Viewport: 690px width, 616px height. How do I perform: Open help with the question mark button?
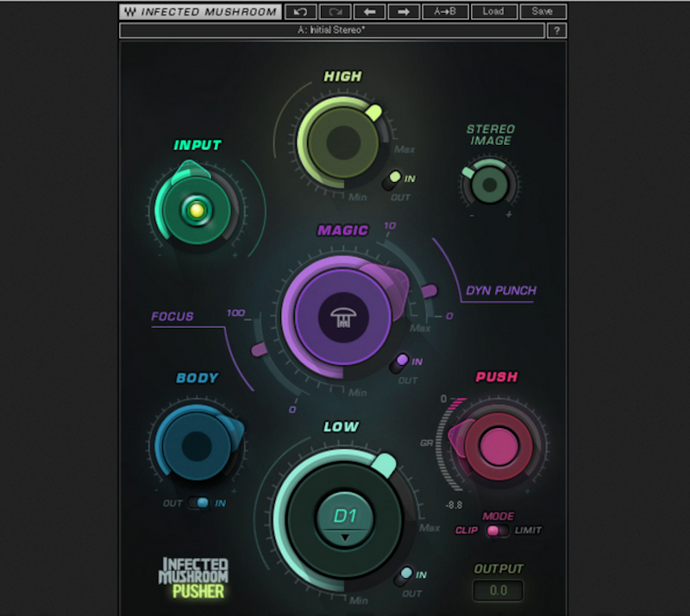[x=556, y=30]
